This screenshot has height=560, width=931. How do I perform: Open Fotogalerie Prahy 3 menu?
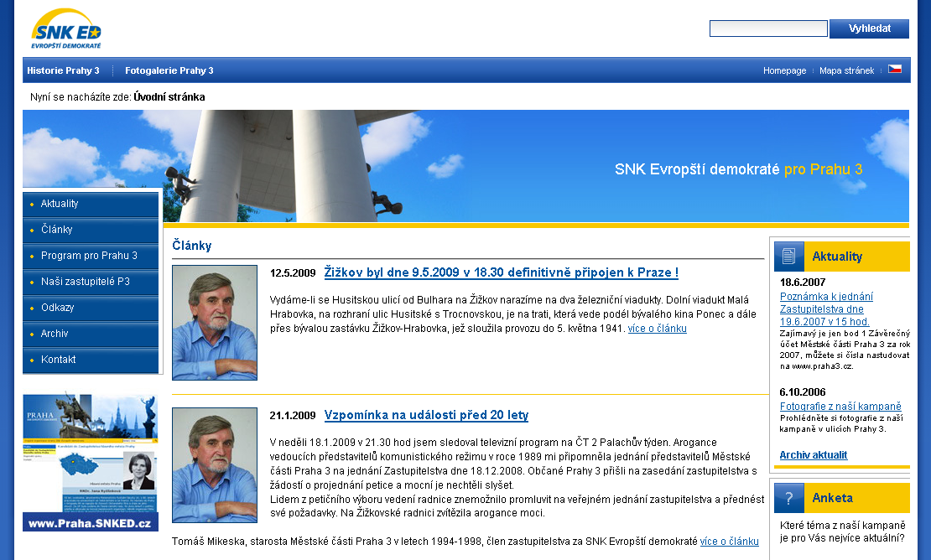pyautogui.click(x=169, y=70)
